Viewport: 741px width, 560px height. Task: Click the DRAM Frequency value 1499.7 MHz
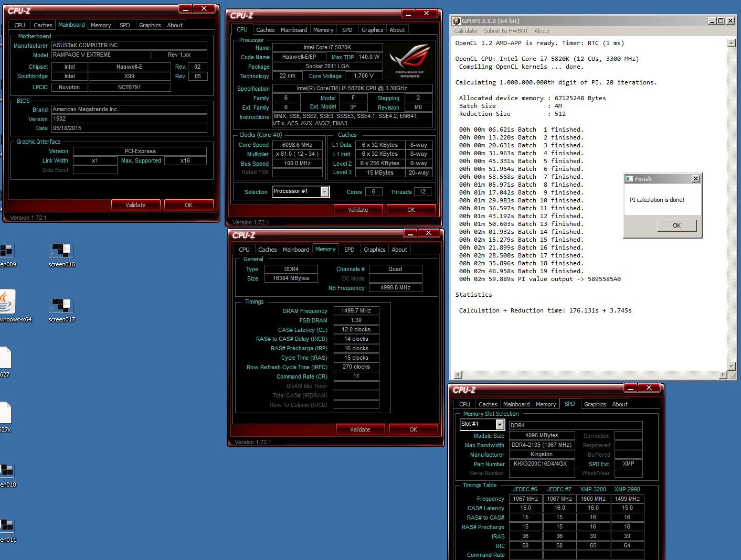tap(356, 310)
